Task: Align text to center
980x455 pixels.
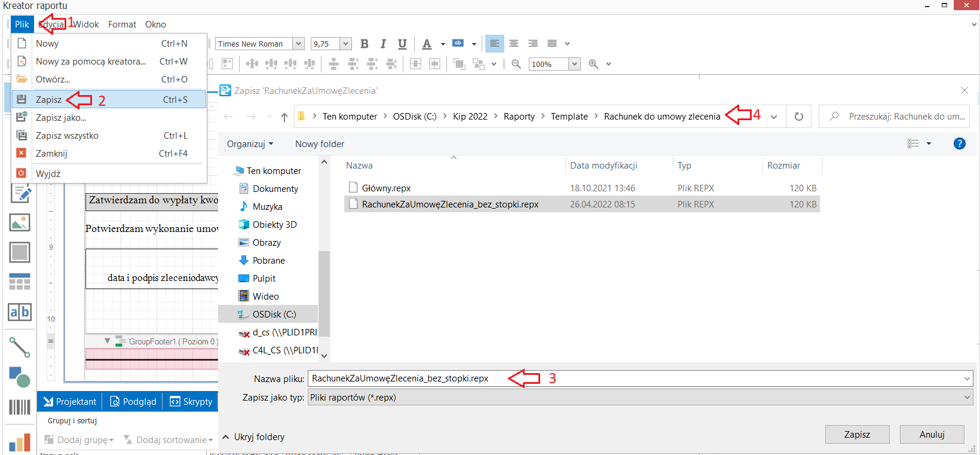Action: pyautogui.click(x=514, y=44)
